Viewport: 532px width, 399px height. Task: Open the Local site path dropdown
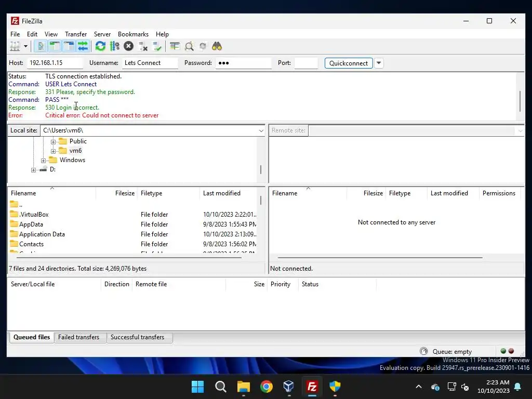(261, 130)
